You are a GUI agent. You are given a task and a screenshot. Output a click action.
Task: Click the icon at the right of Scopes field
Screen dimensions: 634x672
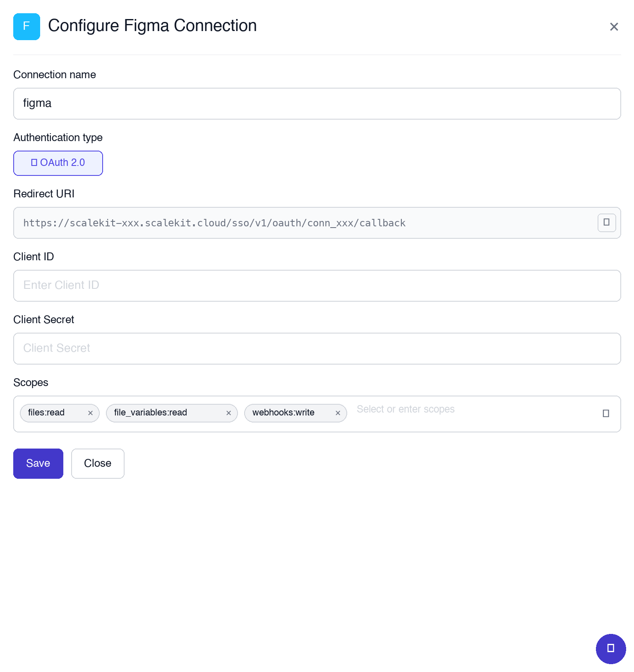(x=605, y=413)
